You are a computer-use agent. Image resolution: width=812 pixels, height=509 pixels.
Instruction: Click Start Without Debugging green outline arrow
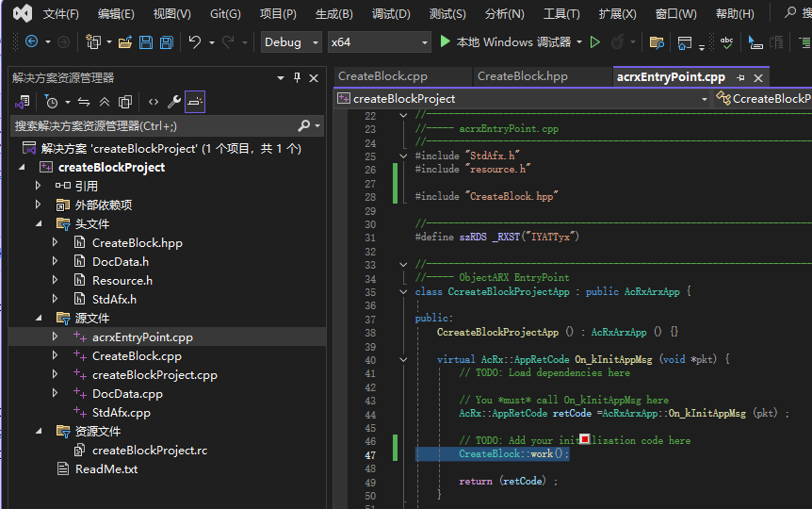coord(594,42)
